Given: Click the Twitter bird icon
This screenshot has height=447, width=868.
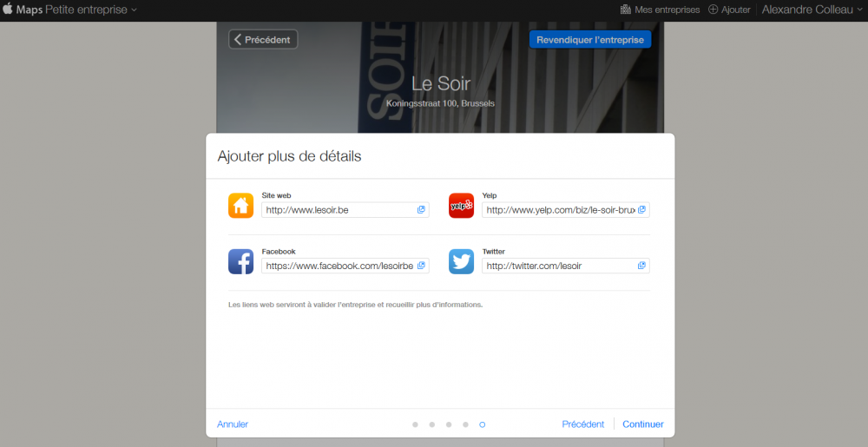Looking at the screenshot, I should pos(461,261).
